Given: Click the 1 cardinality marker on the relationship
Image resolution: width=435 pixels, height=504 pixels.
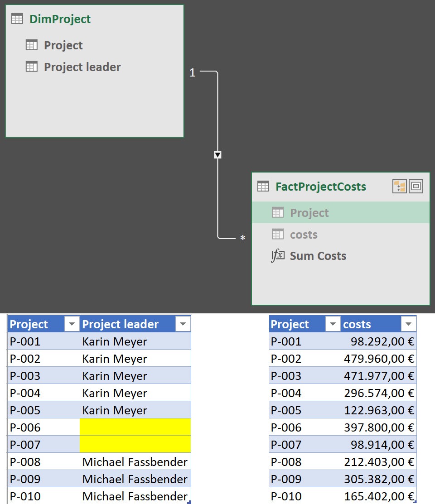Looking at the screenshot, I should coord(193,73).
